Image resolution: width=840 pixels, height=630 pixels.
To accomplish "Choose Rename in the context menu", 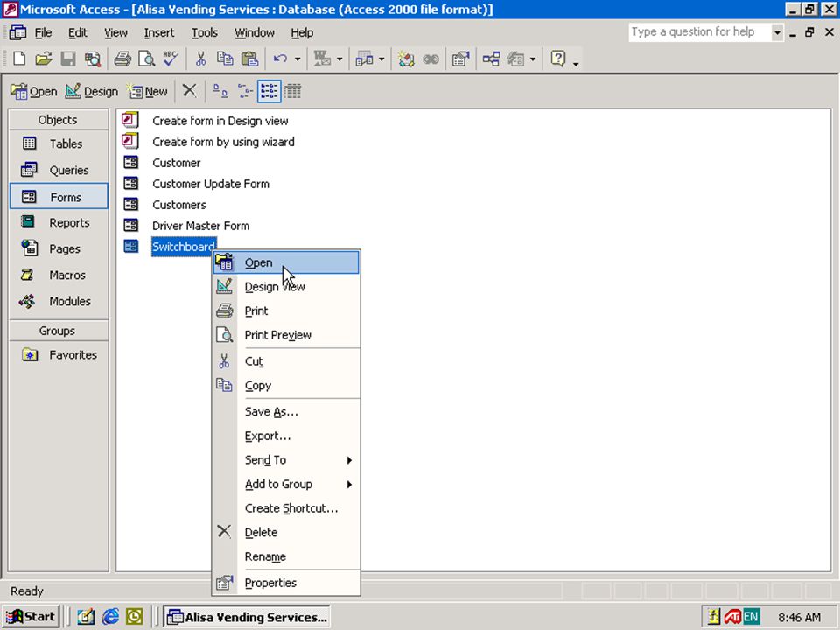I will pos(286,556).
